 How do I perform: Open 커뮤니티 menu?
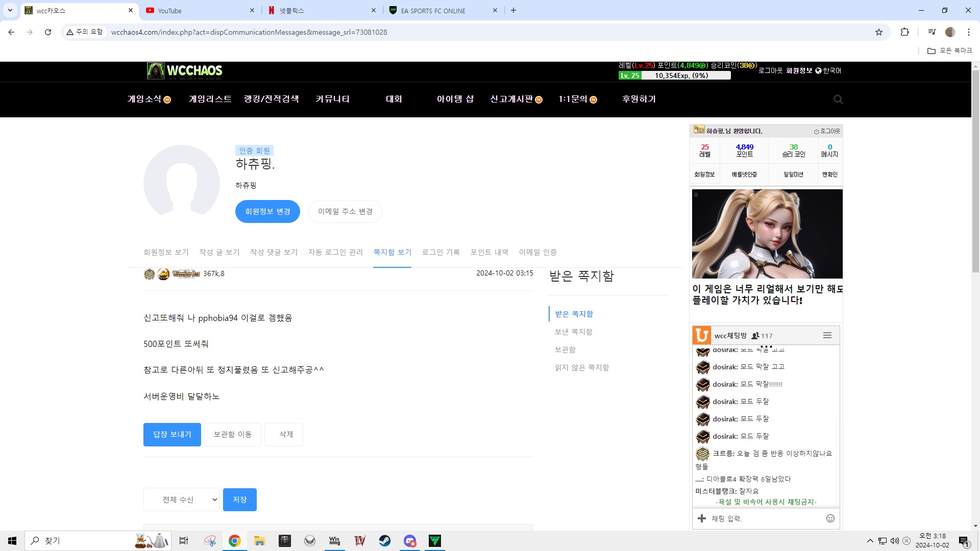pos(332,99)
